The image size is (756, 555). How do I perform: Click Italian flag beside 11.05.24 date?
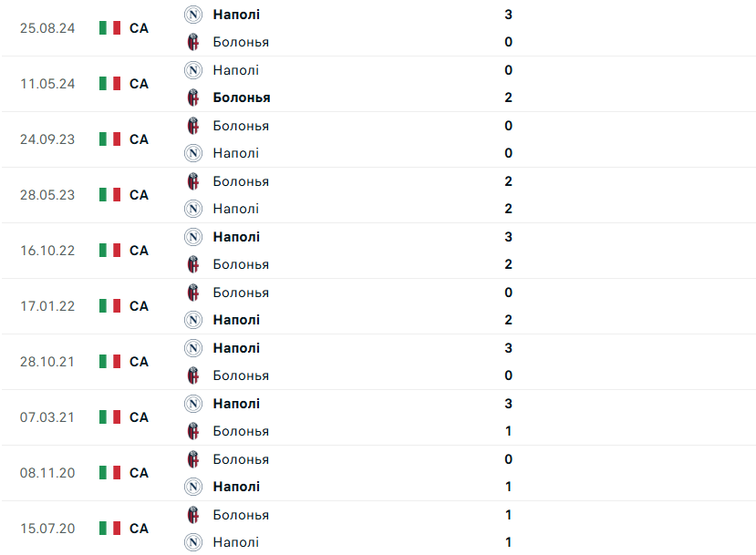coord(110,83)
